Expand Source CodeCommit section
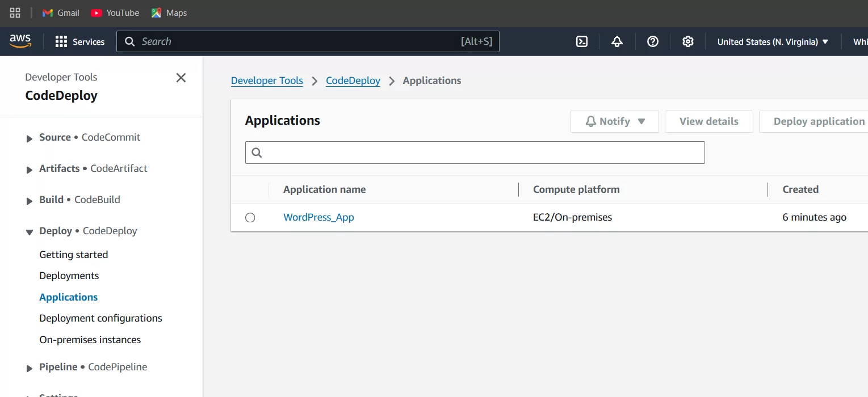Viewport: 868px width, 397px height. 30,138
